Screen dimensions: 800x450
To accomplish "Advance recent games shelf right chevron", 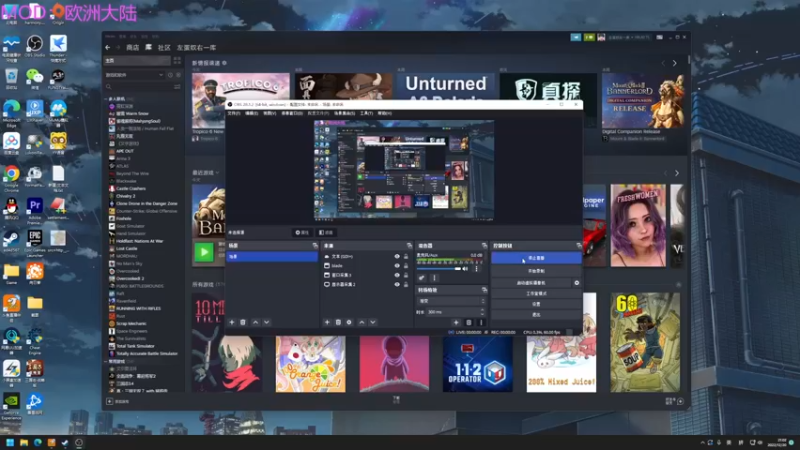I will 677,173.
